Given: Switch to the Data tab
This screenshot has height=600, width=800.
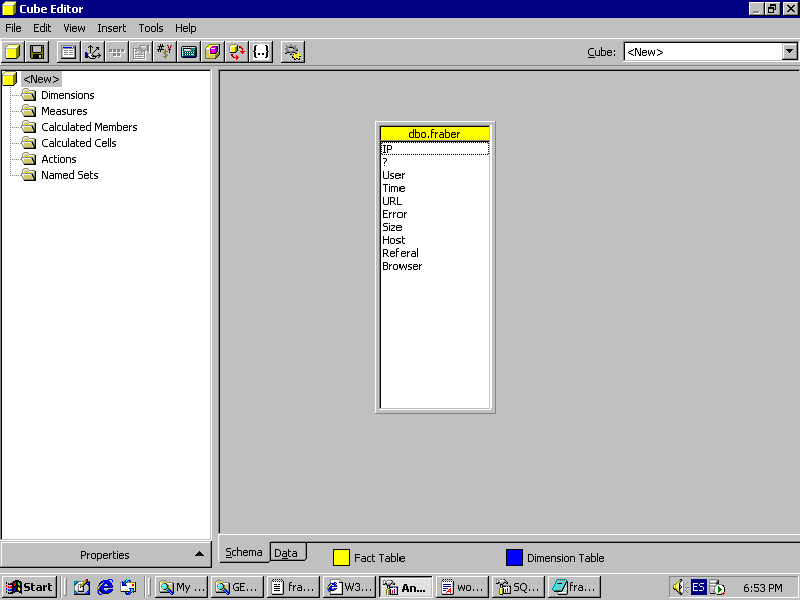Looking at the screenshot, I should point(286,553).
